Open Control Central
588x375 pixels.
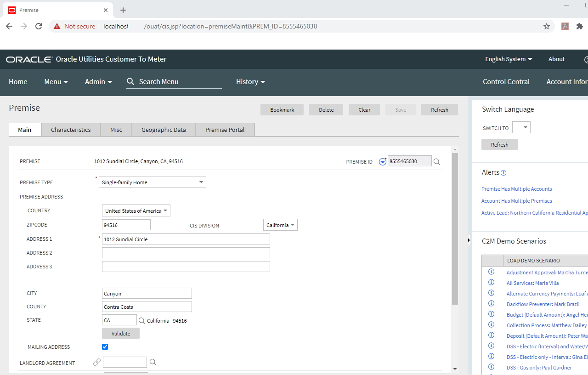coord(506,82)
